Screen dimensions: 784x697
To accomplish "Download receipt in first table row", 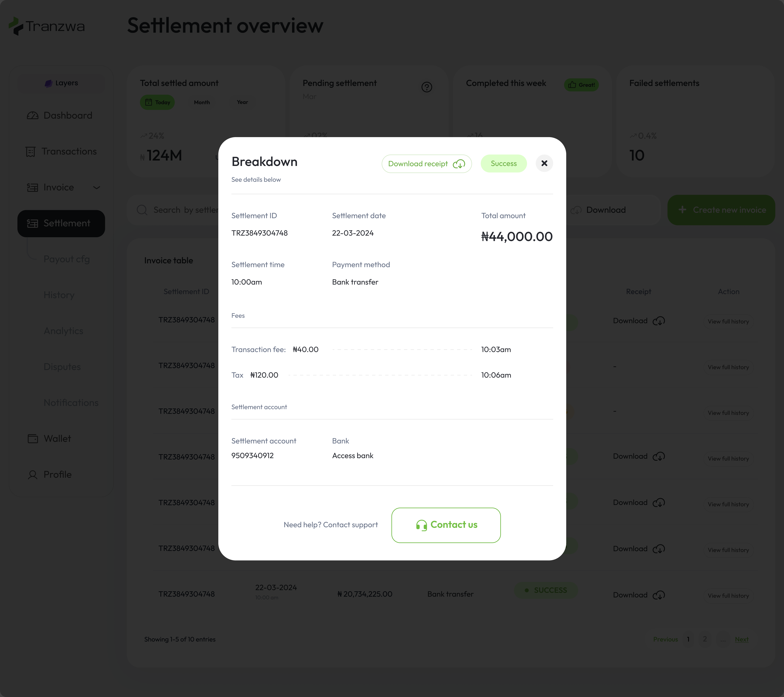I will coord(639,321).
